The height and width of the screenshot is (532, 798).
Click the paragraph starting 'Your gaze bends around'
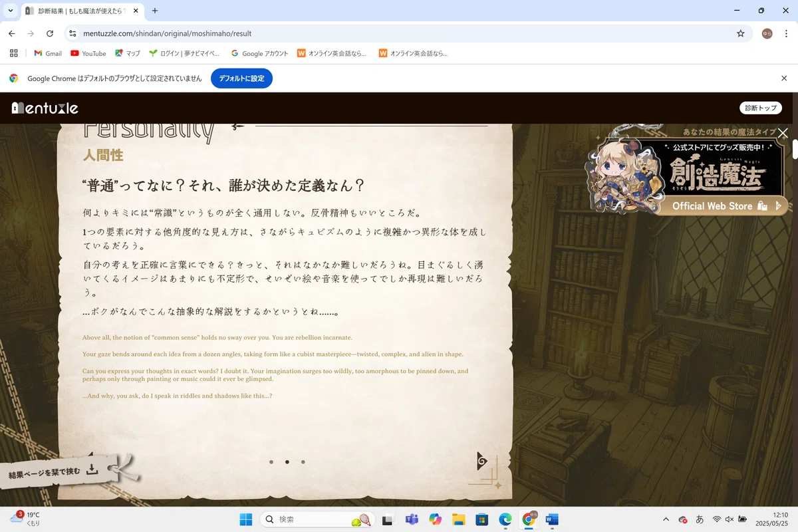[273, 354]
